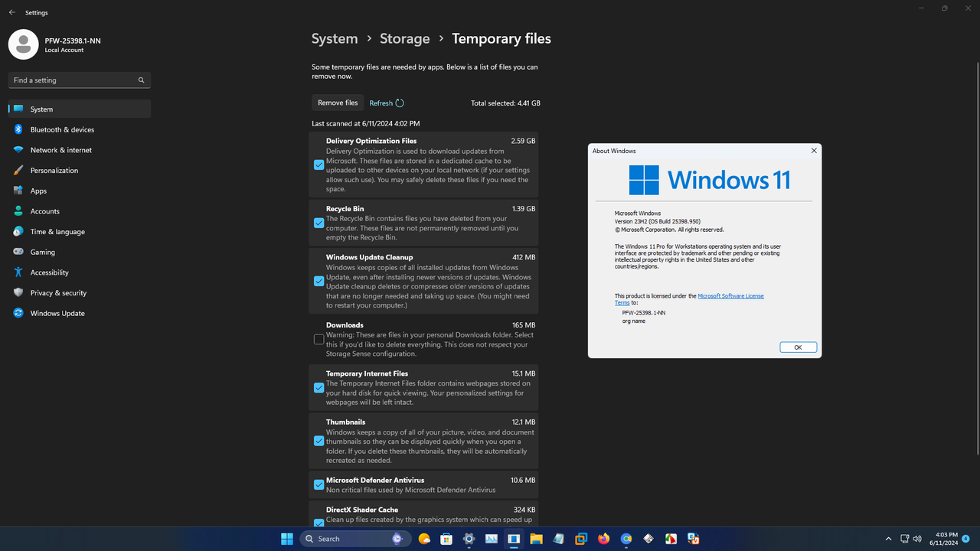This screenshot has width=980, height=551.
Task: Open the volume speaker tray icon
Action: 917,539
